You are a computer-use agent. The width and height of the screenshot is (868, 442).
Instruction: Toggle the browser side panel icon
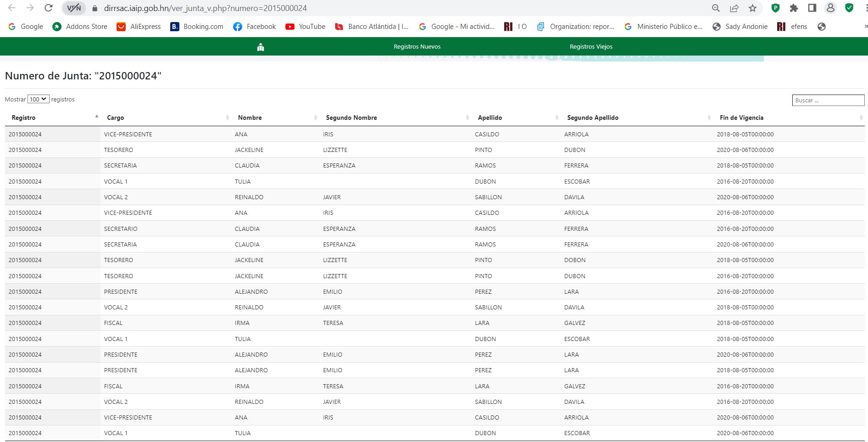[x=812, y=8]
